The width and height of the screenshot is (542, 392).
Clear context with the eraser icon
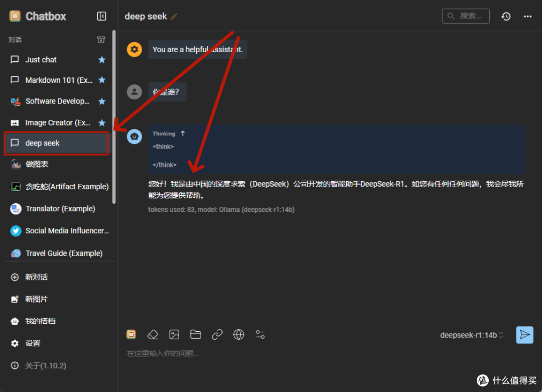pyautogui.click(x=153, y=335)
